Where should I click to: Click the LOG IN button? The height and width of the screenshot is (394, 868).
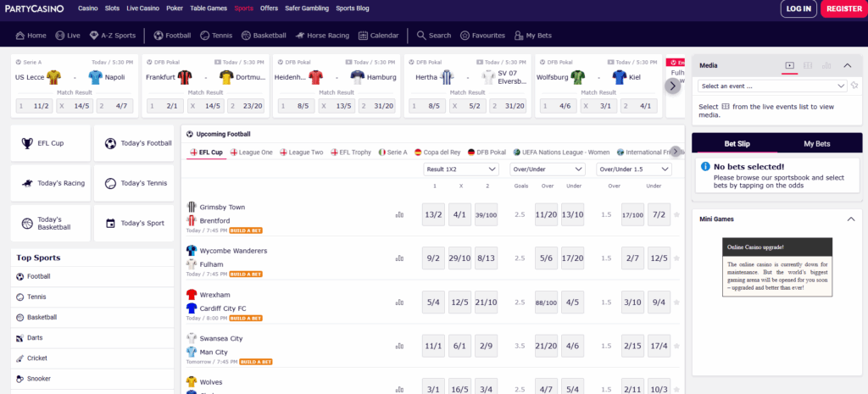click(x=798, y=8)
